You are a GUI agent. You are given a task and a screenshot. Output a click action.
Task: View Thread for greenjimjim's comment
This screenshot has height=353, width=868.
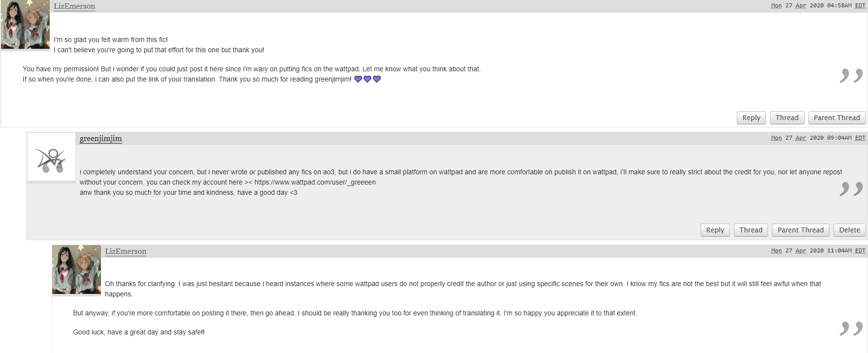[751, 230]
